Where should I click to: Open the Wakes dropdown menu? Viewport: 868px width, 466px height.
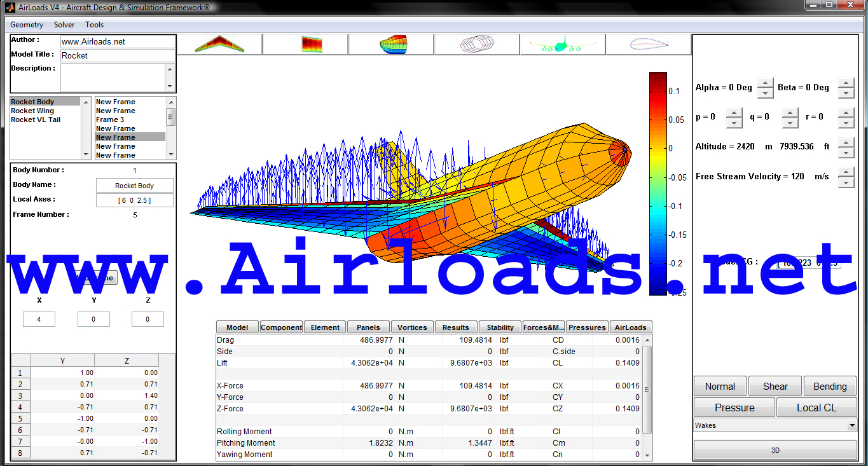tap(775, 425)
